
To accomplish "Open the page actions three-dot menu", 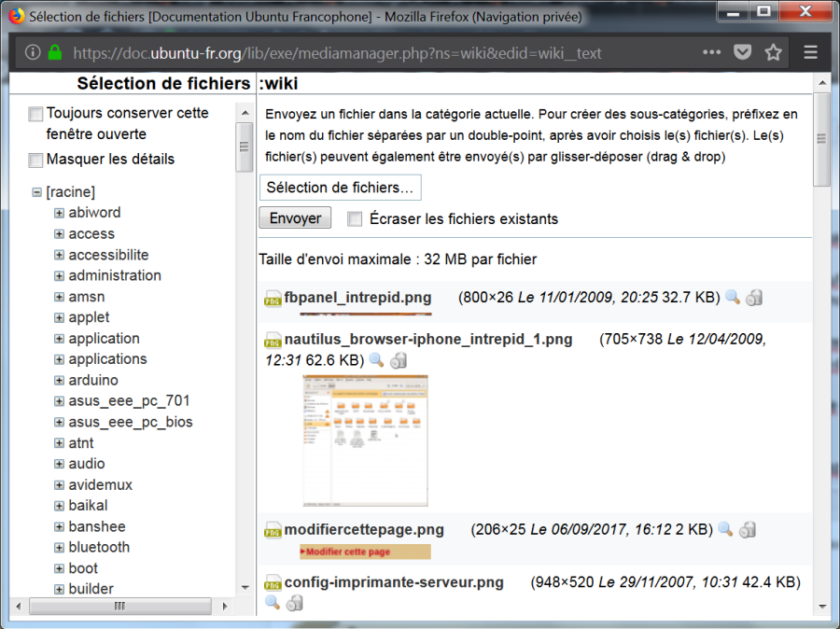I will click(x=711, y=52).
